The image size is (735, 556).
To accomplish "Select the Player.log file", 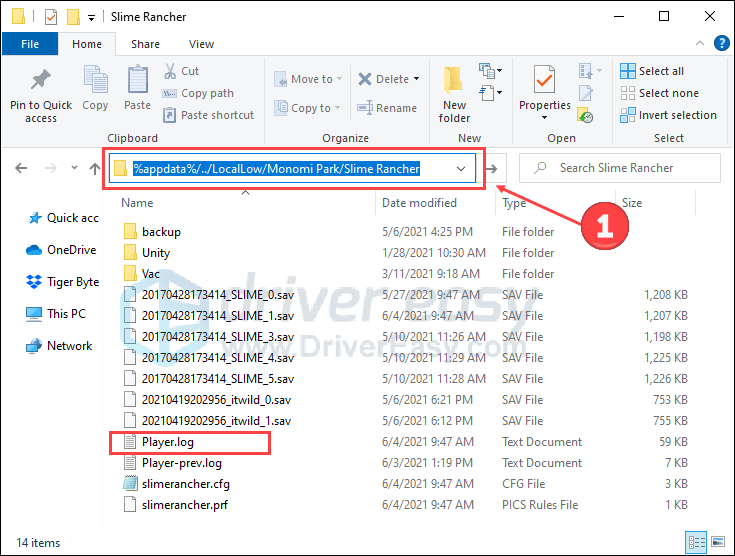I will [168, 442].
